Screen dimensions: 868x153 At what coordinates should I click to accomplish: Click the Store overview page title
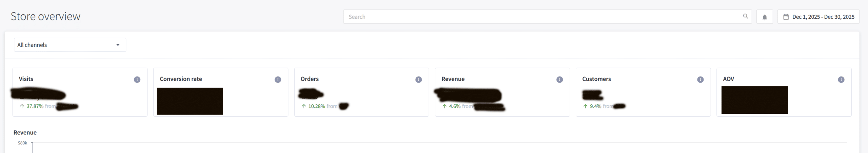[x=45, y=16]
